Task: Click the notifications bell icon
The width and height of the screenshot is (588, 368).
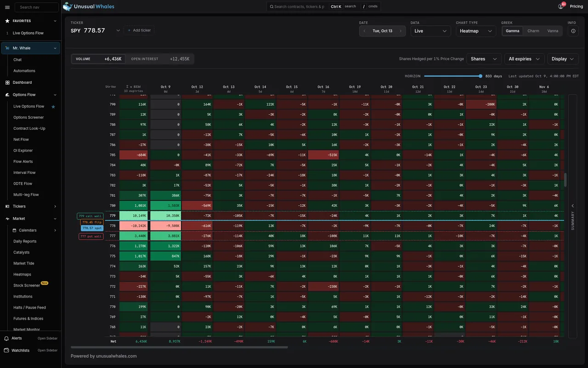Action: tap(561, 6)
